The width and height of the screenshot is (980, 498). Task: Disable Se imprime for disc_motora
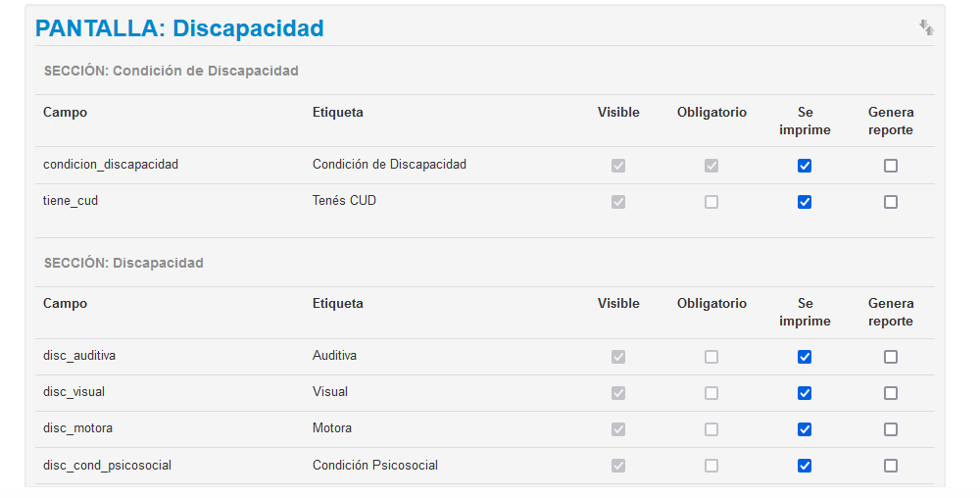805,429
